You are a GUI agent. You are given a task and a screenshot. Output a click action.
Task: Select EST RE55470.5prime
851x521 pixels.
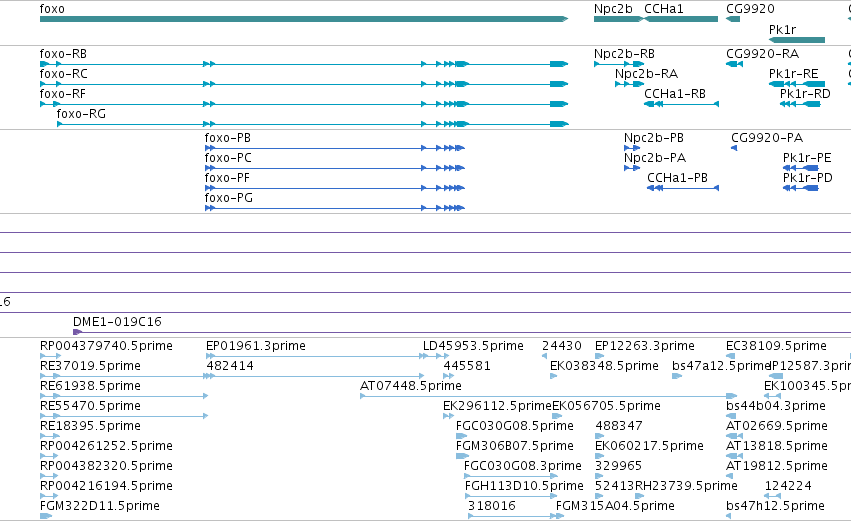click(90, 406)
